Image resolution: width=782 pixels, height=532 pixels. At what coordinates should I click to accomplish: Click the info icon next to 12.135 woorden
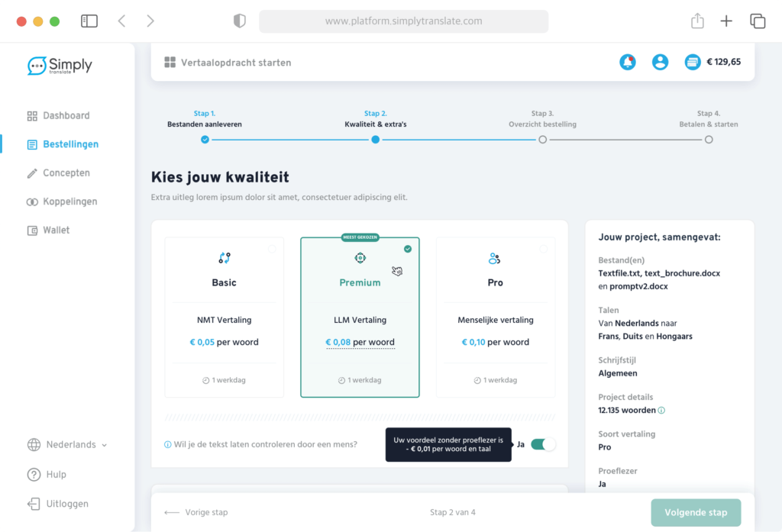(x=661, y=411)
